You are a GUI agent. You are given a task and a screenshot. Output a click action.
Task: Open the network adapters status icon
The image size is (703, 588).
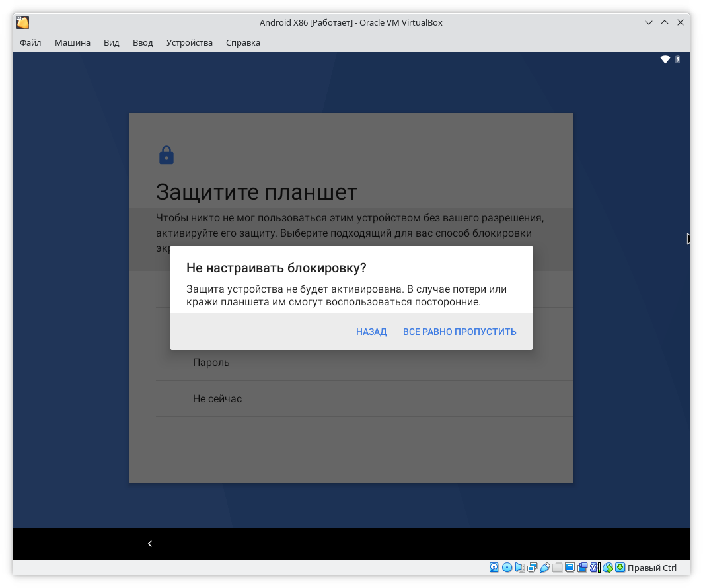tap(532, 568)
